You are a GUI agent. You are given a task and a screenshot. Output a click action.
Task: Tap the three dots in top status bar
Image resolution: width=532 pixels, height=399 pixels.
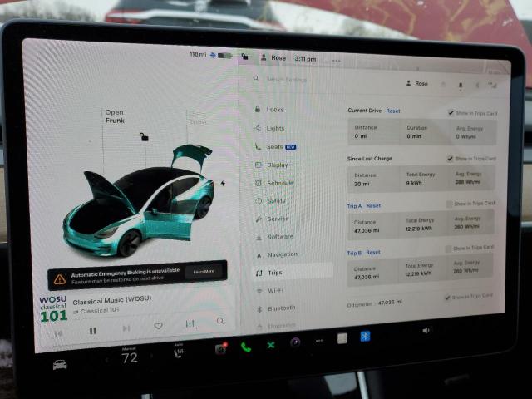coord(336,61)
